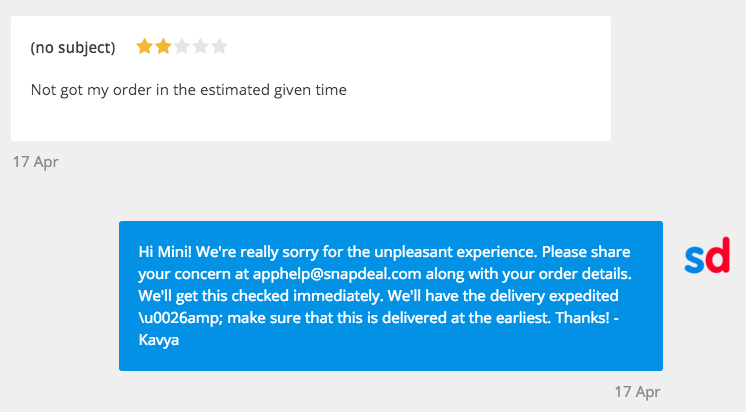The width and height of the screenshot is (746, 412).
Task: Click the review text about order delay
Action: [188, 90]
